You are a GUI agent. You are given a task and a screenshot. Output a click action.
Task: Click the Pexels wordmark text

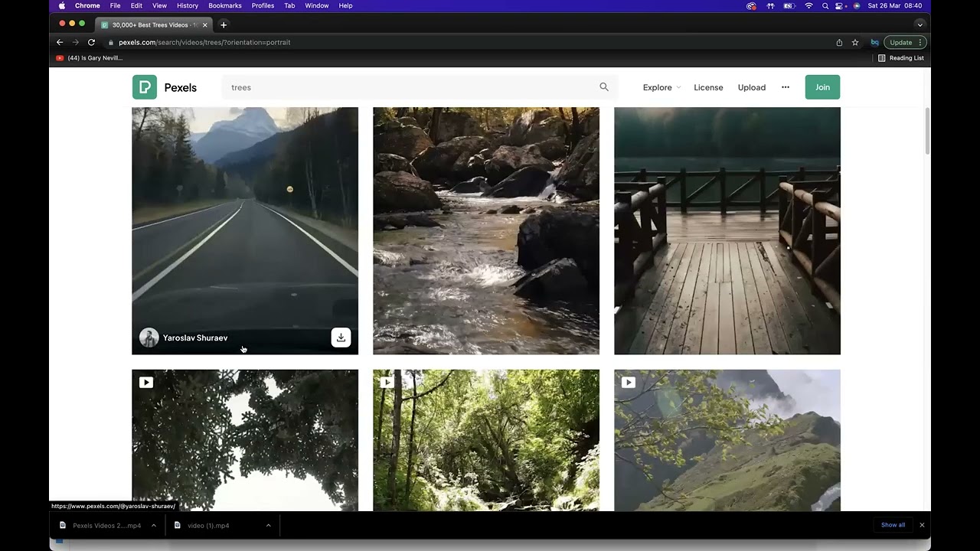coord(181,87)
